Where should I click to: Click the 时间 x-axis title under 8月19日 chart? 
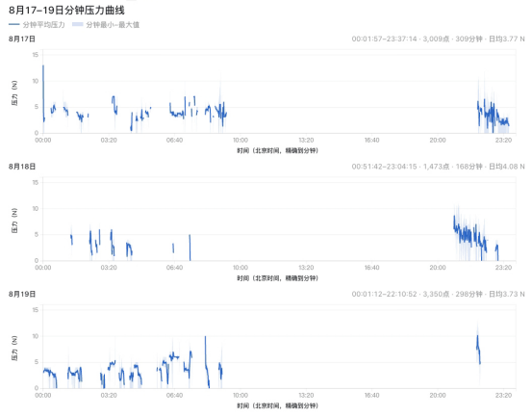pyautogui.click(x=277, y=405)
